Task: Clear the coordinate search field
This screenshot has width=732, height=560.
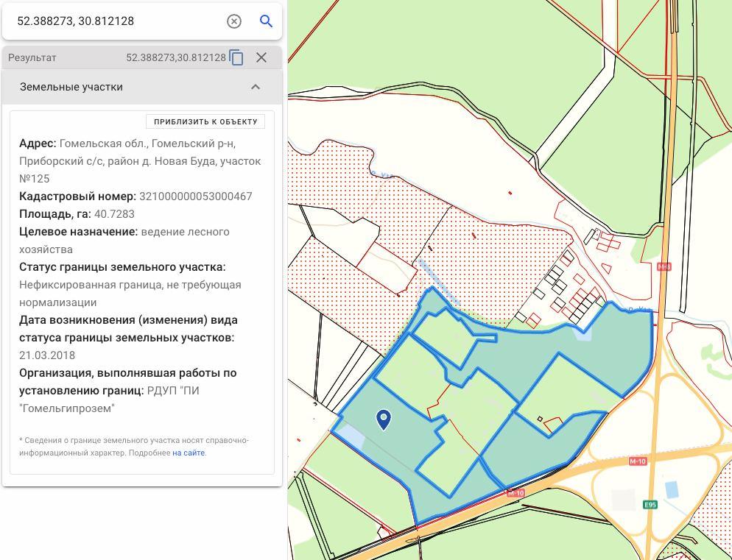Action: 234,21
